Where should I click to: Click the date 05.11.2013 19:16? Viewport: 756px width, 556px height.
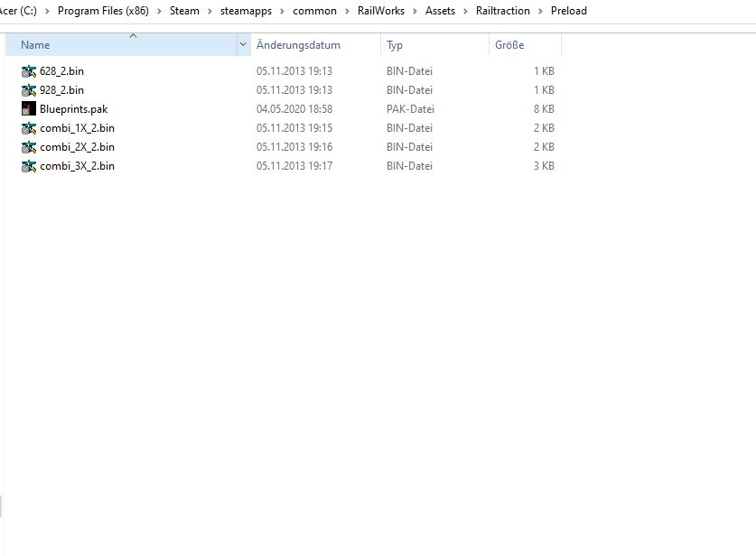(294, 147)
